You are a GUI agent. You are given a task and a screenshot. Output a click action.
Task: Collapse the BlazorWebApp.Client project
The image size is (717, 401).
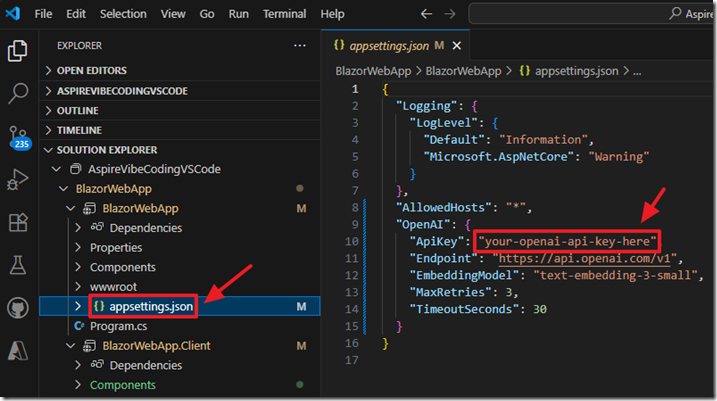70,346
